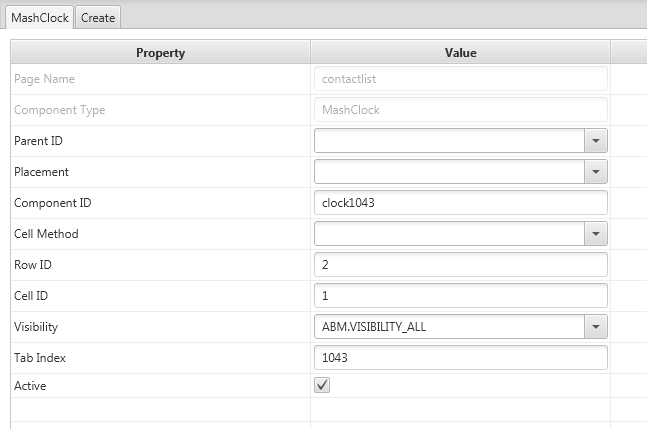Open the Visibility dropdown arrow

point(596,326)
